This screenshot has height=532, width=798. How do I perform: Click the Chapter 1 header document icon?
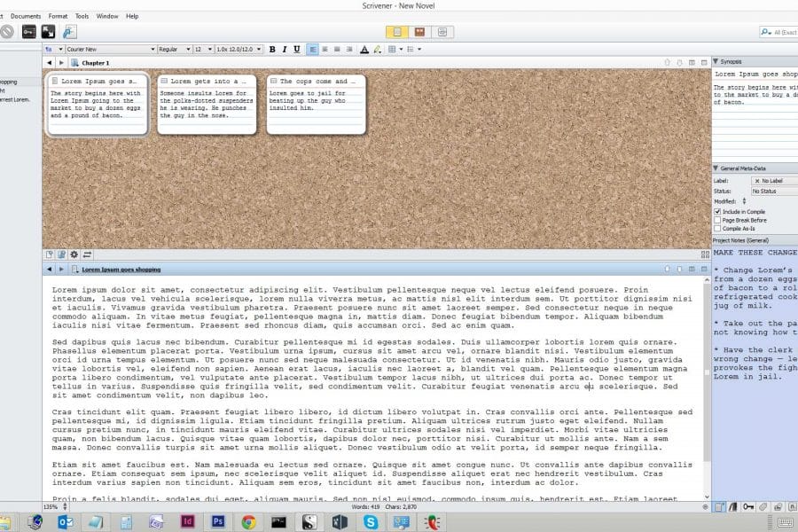tap(74, 63)
